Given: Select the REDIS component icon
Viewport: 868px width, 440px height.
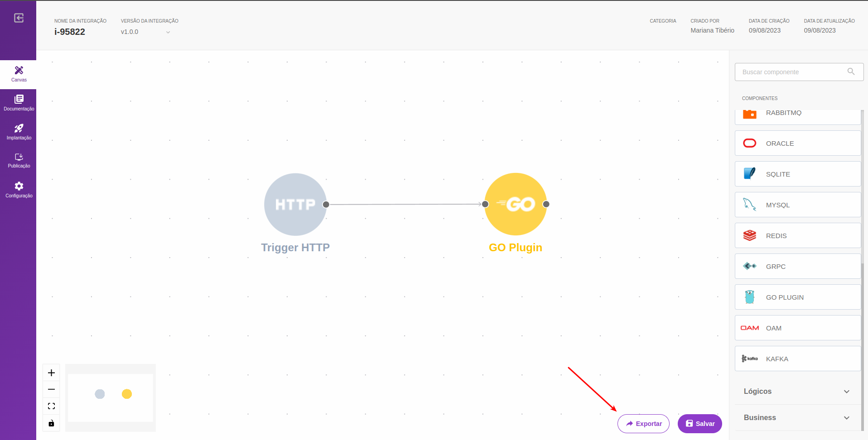Looking at the screenshot, I should coord(750,235).
